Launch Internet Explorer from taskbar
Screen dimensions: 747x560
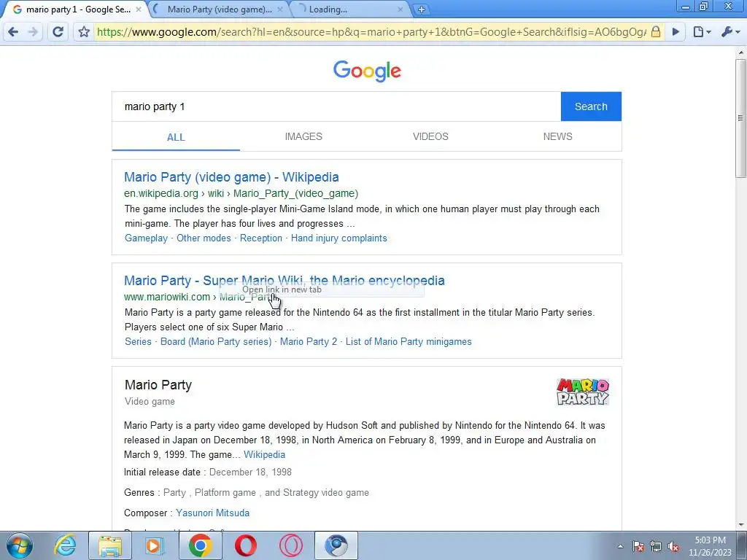click(x=65, y=545)
